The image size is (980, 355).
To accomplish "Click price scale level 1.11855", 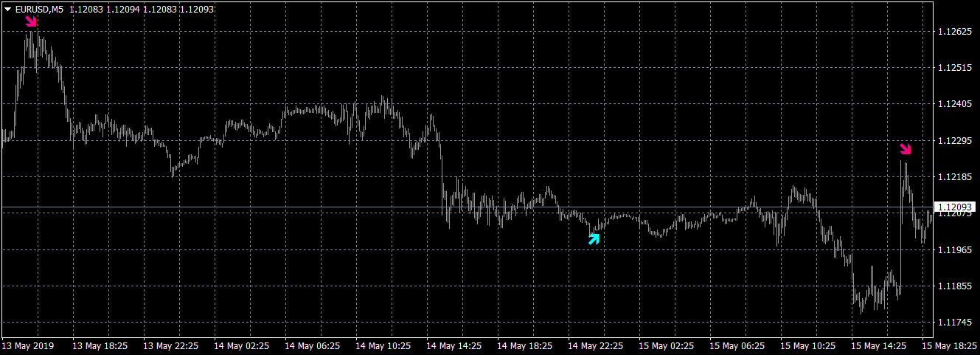I will click(x=953, y=286).
